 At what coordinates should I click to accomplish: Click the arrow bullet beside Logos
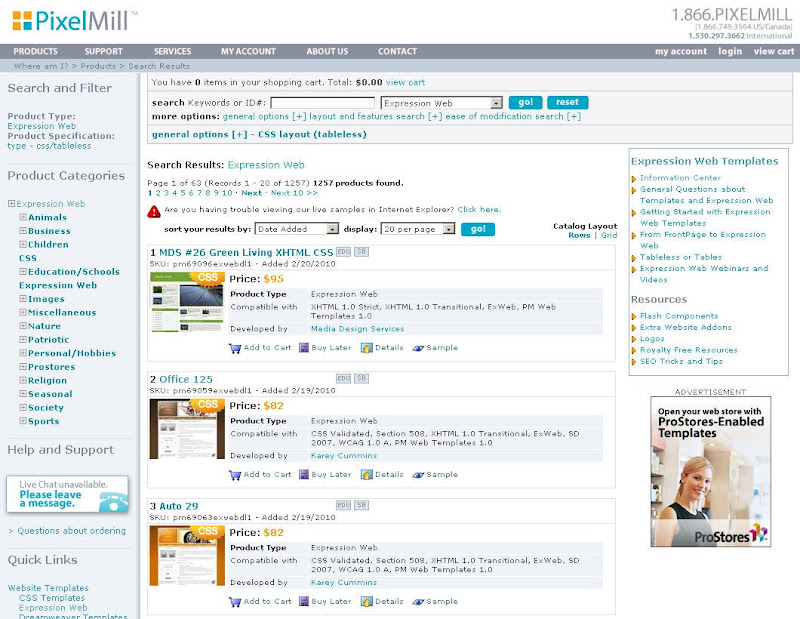[x=634, y=339]
